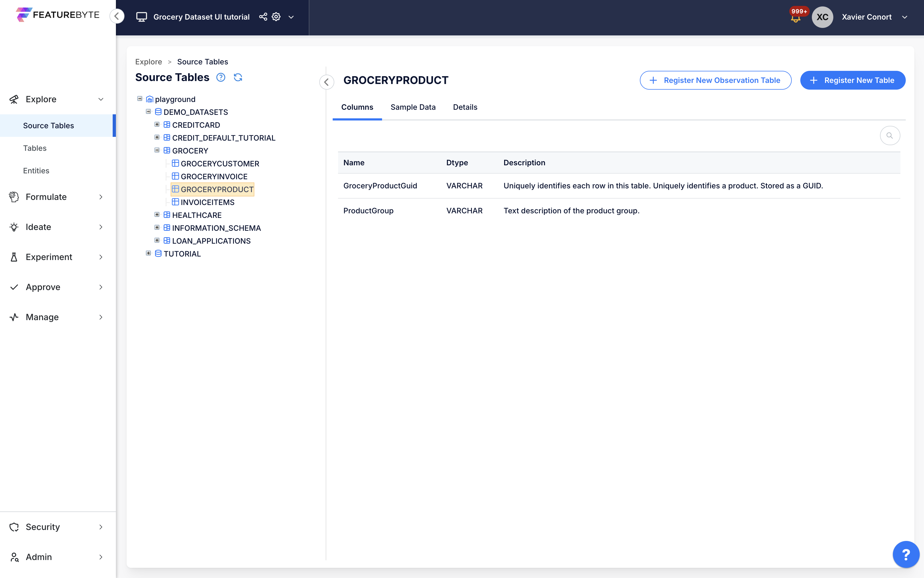Click Register New Observation Table button

(715, 80)
